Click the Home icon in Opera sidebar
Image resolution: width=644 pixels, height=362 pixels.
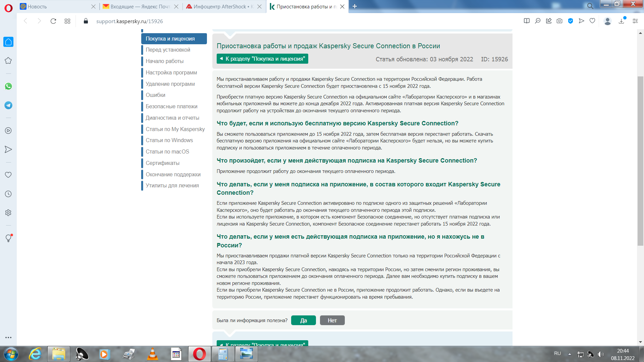click(x=8, y=42)
